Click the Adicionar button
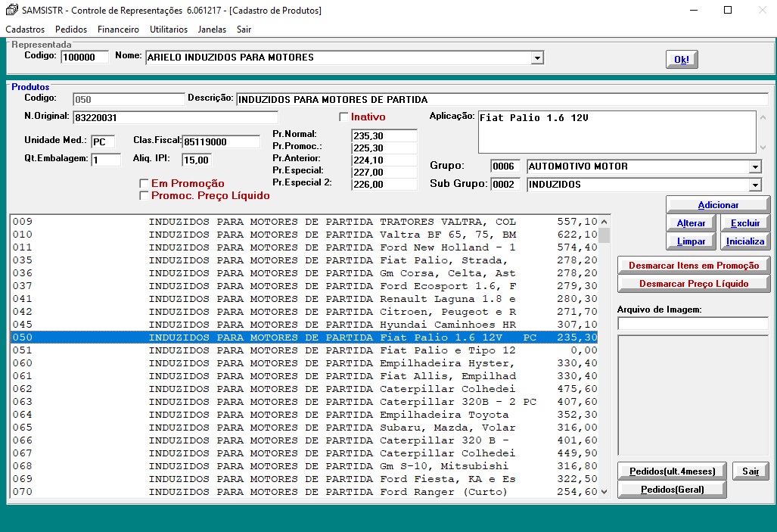Viewport: 777px width, 532px height. coord(718,205)
